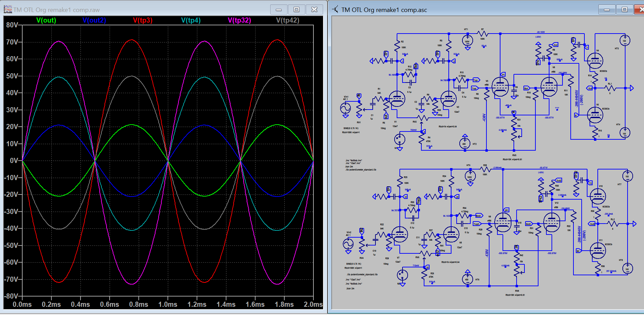The image size is (644, 315).
Task: Select the V7 12ax7 triode symbol
Action: pyautogui.click(x=400, y=235)
